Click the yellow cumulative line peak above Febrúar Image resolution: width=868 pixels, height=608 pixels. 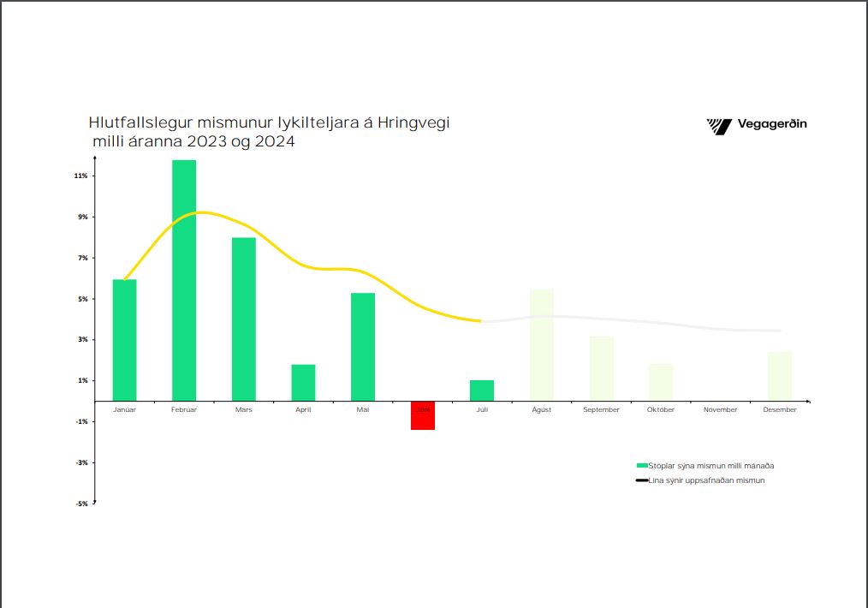click(x=199, y=212)
